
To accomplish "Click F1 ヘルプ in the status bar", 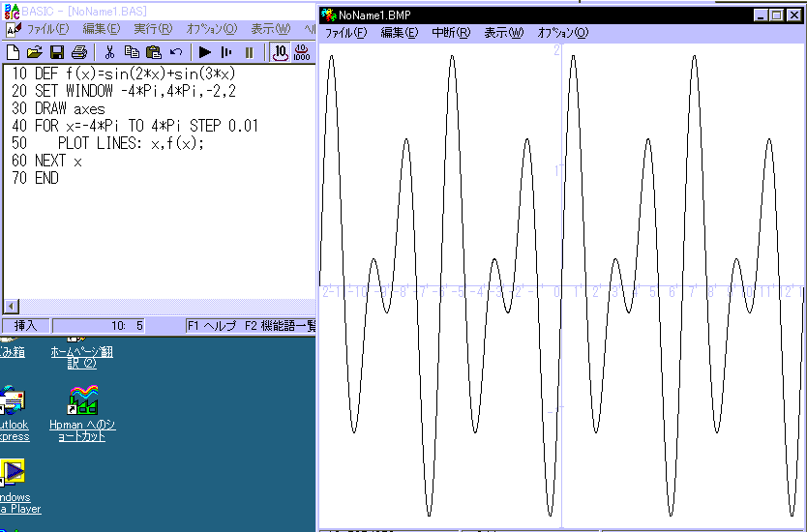I will [212, 325].
